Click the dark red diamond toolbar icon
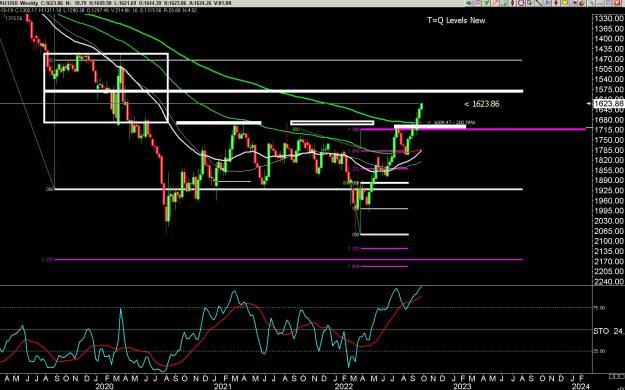Screen dimensions: 625x390 (x=513, y=3)
